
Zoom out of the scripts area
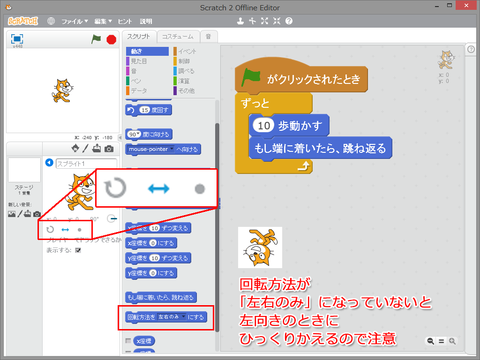click(x=431, y=341)
